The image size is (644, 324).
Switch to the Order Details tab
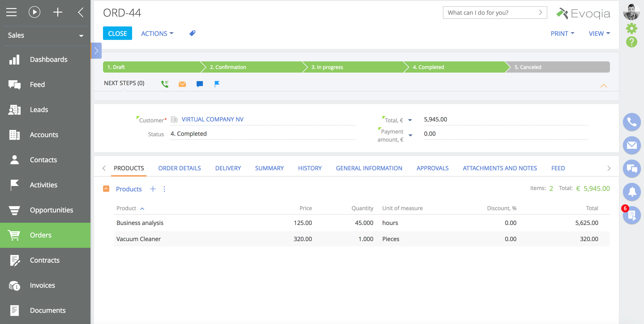tap(179, 168)
